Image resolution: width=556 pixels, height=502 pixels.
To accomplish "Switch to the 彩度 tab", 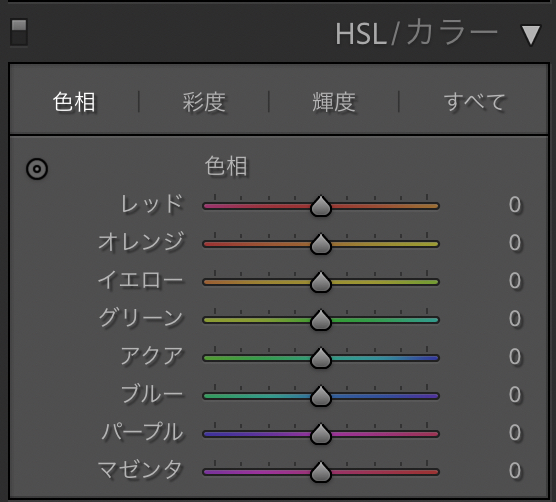I will coord(204,102).
